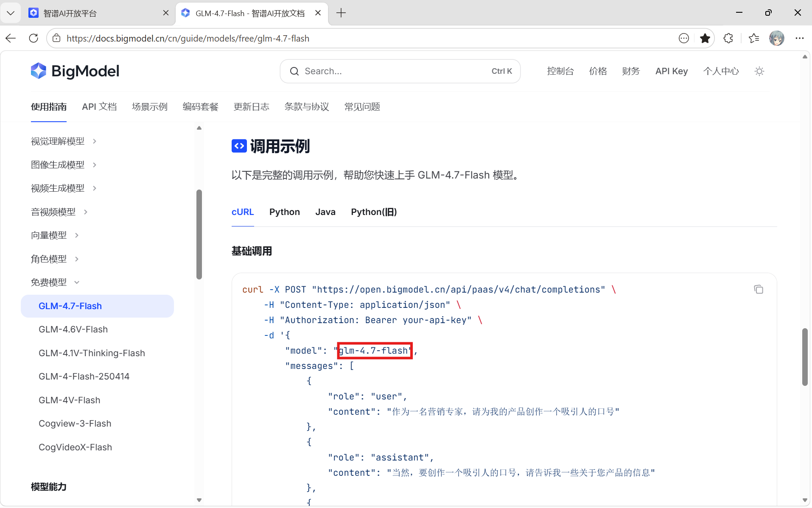Click the 基础调用 subheading
Image resolution: width=812 pixels, height=508 pixels.
[252, 251]
